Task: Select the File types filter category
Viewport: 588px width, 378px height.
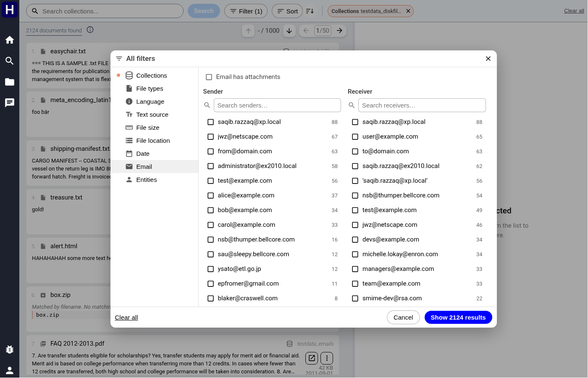Action: click(155, 89)
